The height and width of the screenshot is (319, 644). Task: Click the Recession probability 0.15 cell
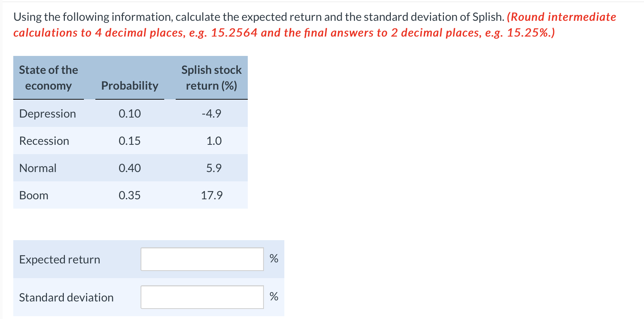130,141
